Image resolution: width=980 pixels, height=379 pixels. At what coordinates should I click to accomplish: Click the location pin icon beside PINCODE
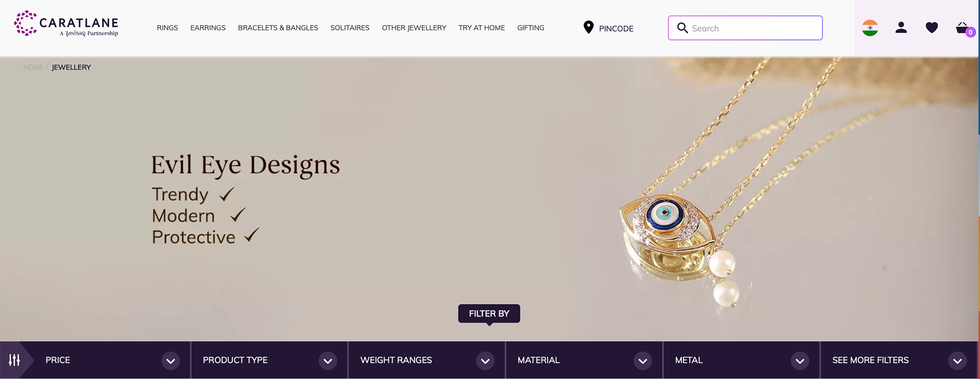[589, 28]
